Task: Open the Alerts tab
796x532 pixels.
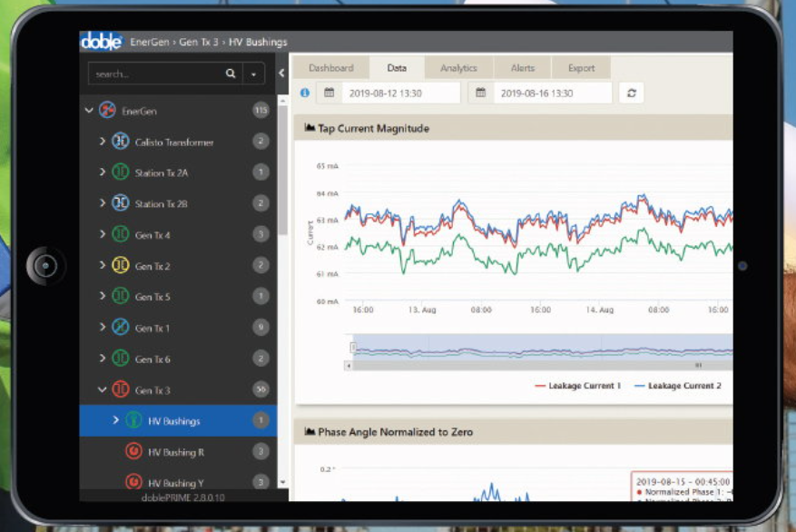Action: [x=523, y=68]
